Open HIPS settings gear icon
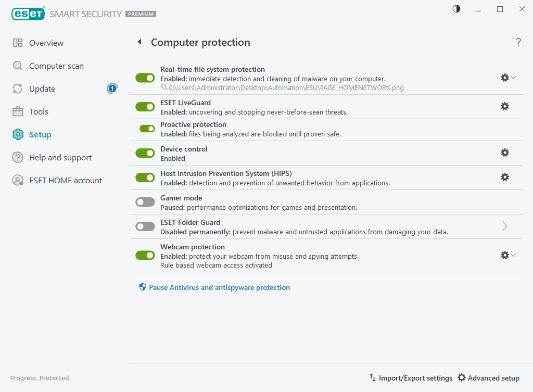Image resolution: width=533 pixels, height=392 pixels. point(504,177)
